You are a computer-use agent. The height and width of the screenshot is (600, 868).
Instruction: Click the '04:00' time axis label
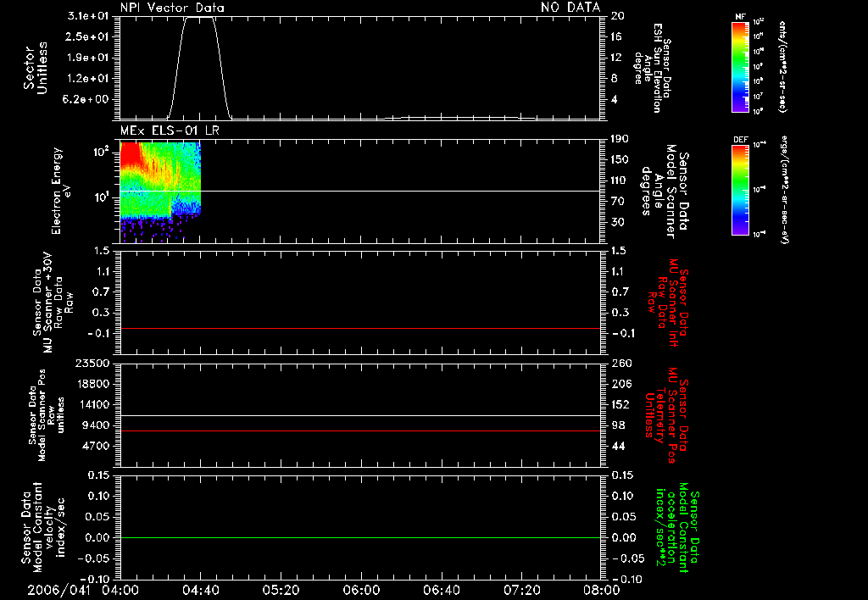(120, 590)
